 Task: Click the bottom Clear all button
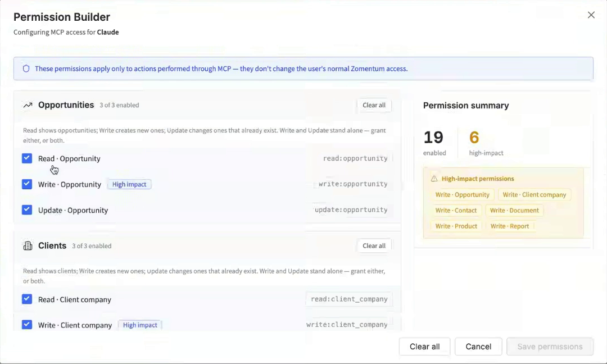coord(425,347)
